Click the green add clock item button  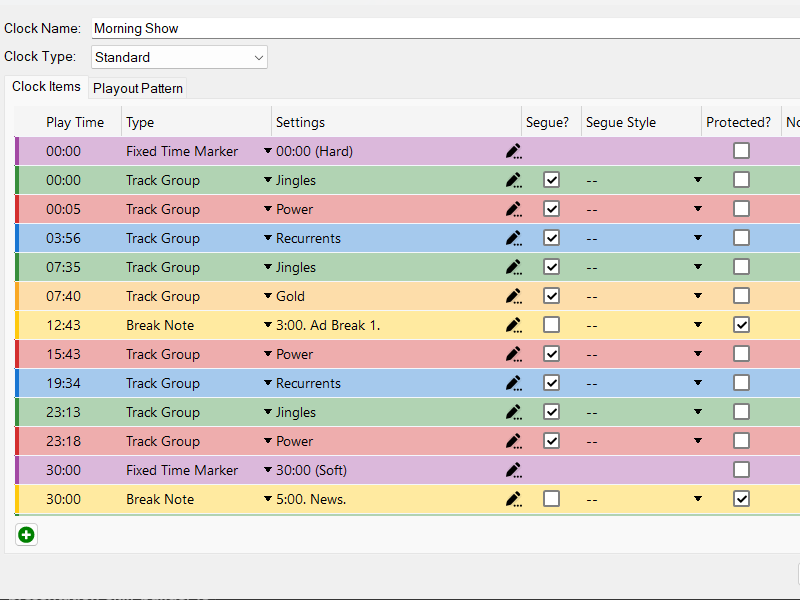[26, 535]
